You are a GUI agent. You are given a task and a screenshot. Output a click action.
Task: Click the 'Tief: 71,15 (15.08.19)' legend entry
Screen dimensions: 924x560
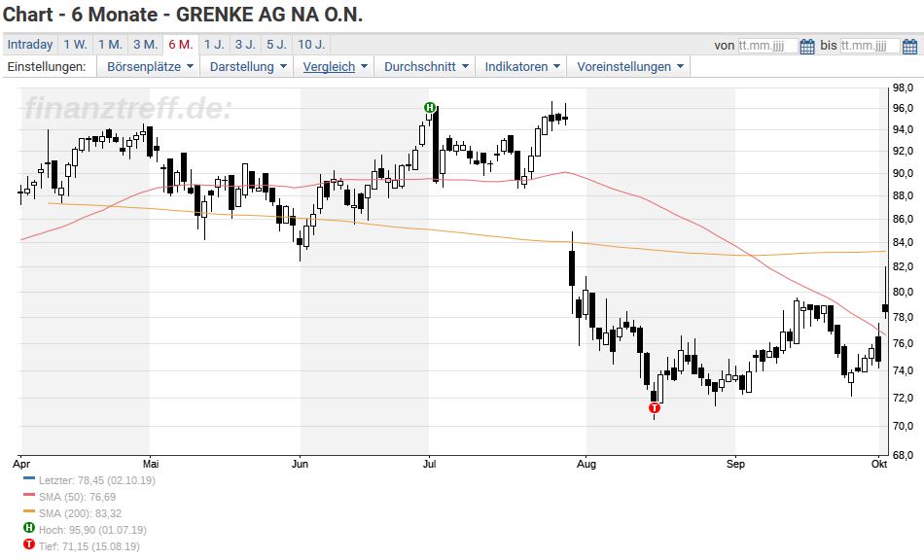tap(89, 546)
